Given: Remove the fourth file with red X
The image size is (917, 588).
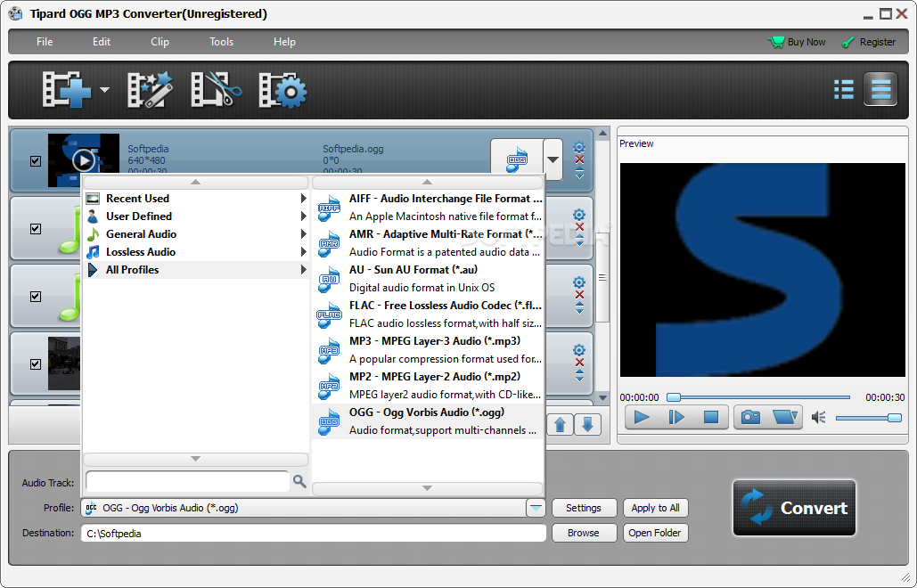Looking at the screenshot, I should coord(579,363).
